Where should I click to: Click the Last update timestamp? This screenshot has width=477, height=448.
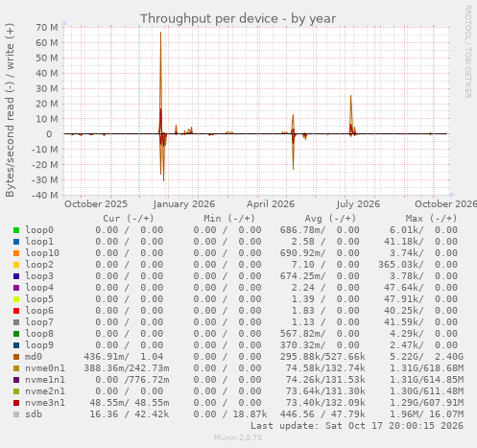pyautogui.click(x=357, y=426)
